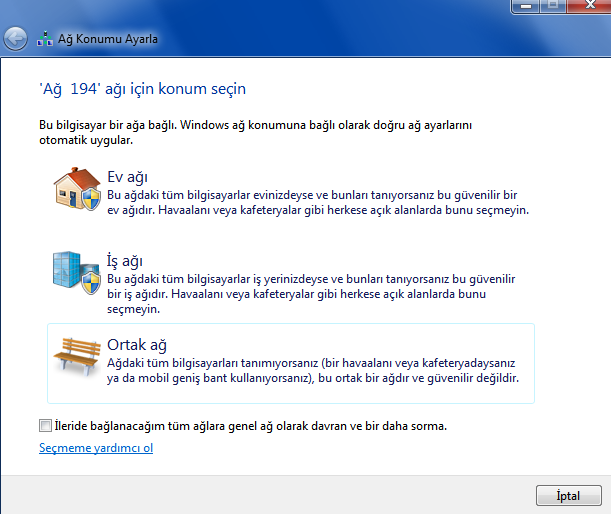Screen dimensions: 611x514
Task: Open the Seçmeme yardımcı ol link
Action: pyautogui.click(x=96, y=448)
